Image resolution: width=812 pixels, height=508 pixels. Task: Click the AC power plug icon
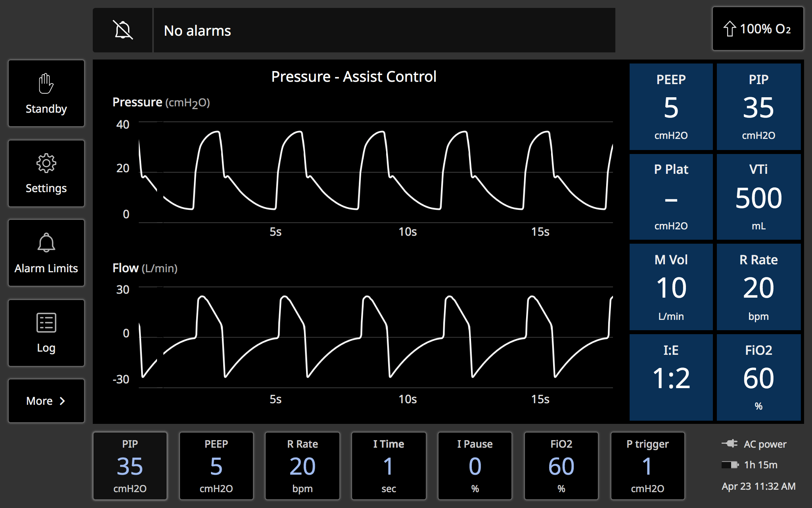coord(730,443)
